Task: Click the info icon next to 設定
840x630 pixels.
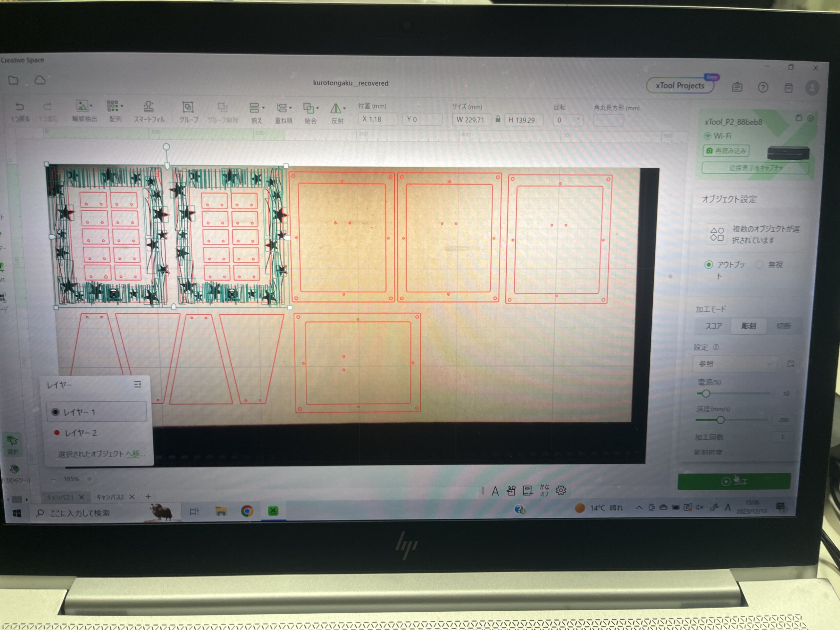Action: pos(716,347)
